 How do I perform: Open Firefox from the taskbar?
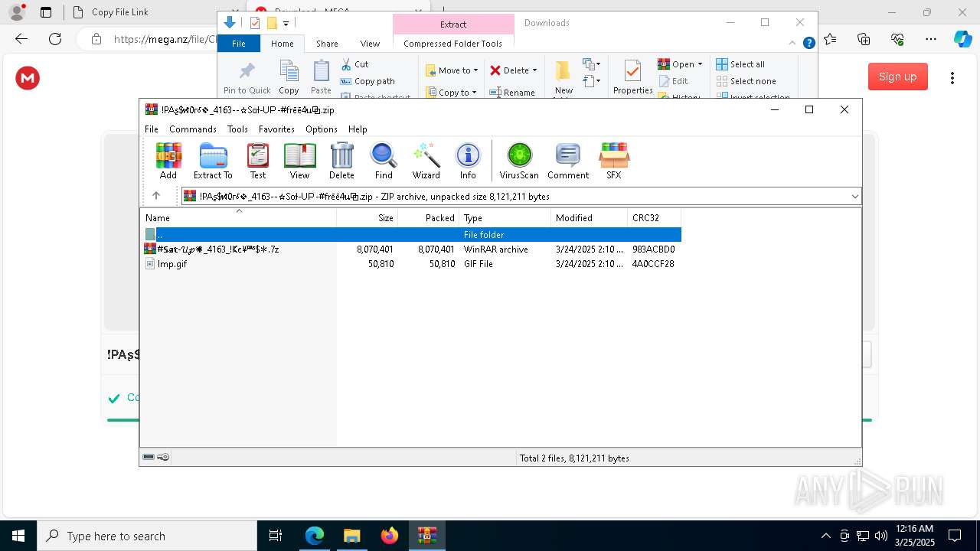tap(390, 536)
